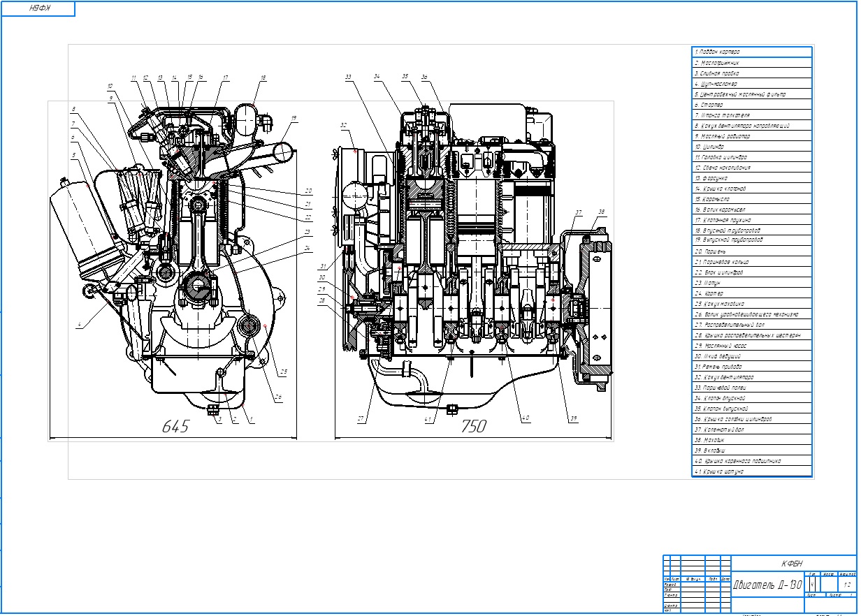
Task: Click legend row "35. Клапан выпускной"
Action: coord(752,409)
